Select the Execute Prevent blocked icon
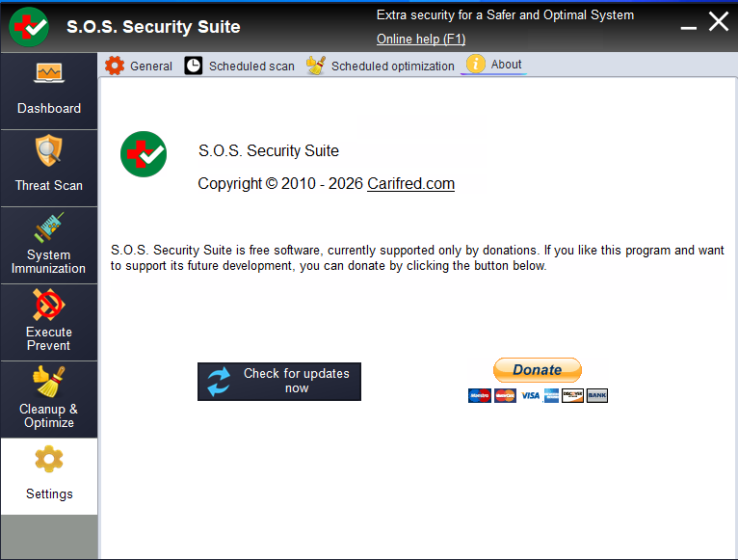Viewport: 738px width, 560px height. (49, 305)
